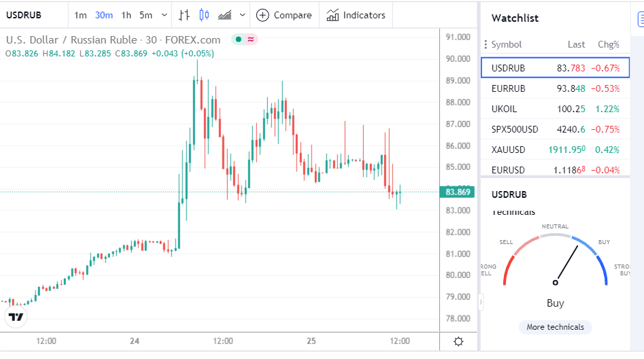Open chart settings gear icon

pos(458,341)
